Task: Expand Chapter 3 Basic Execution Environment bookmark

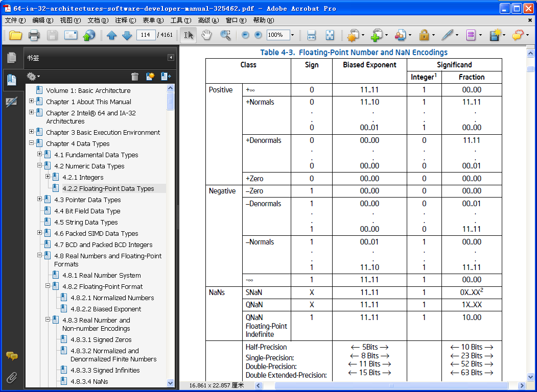Action: click(32, 132)
